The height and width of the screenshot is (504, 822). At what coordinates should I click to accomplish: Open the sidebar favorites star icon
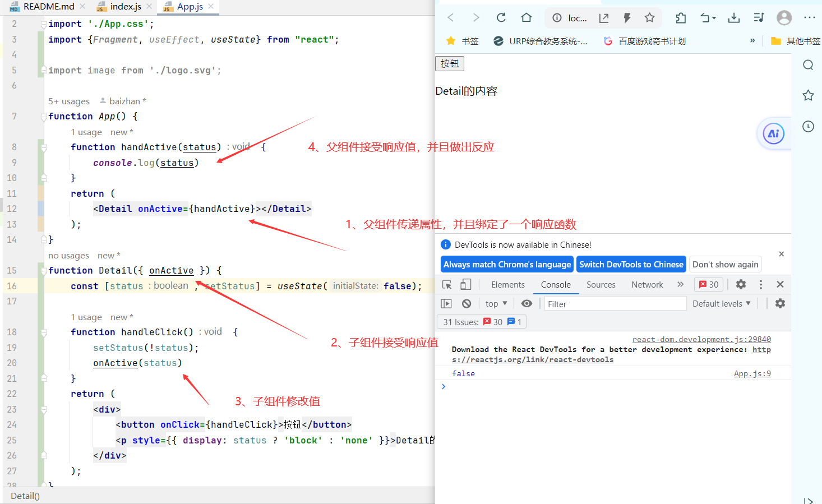pyautogui.click(x=808, y=95)
